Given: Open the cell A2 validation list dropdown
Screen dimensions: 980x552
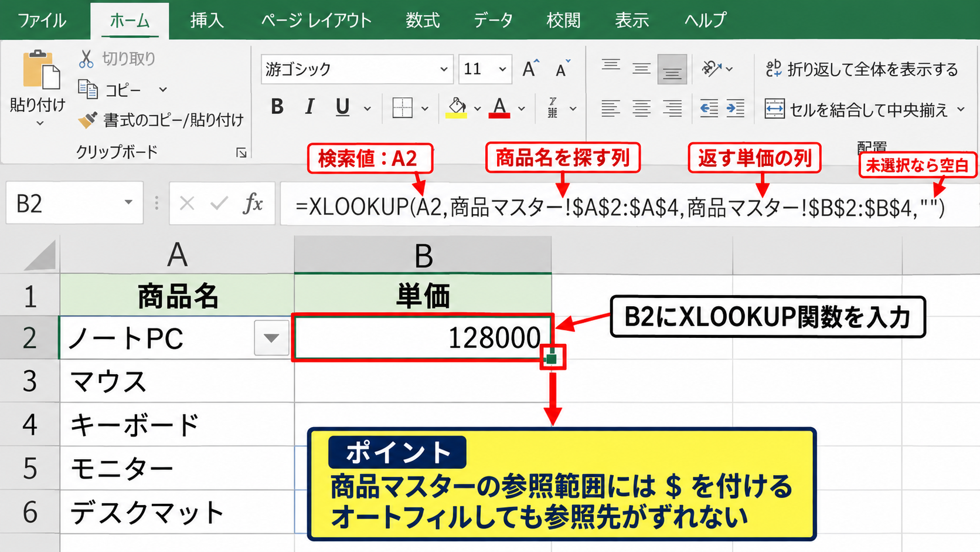Looking at the screenshot, I should pyautogui.click(x=271, y=338).
